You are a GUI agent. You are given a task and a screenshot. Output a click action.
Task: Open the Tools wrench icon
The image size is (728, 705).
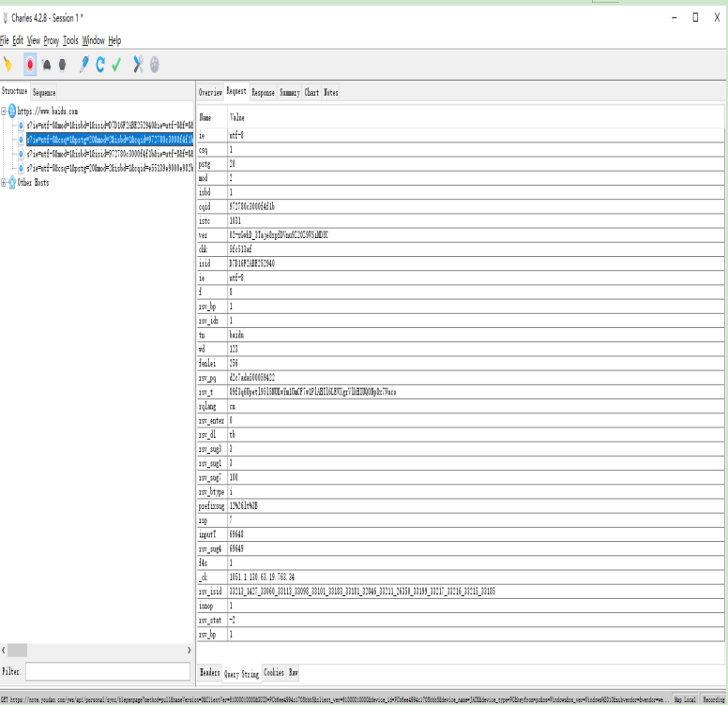138,65
